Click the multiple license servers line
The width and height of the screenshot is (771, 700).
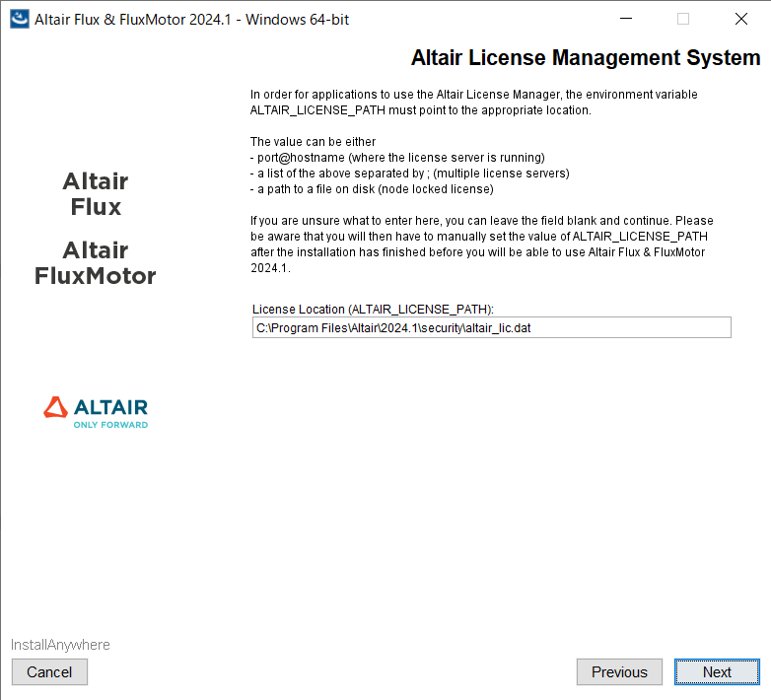click(x=409, y=174)
